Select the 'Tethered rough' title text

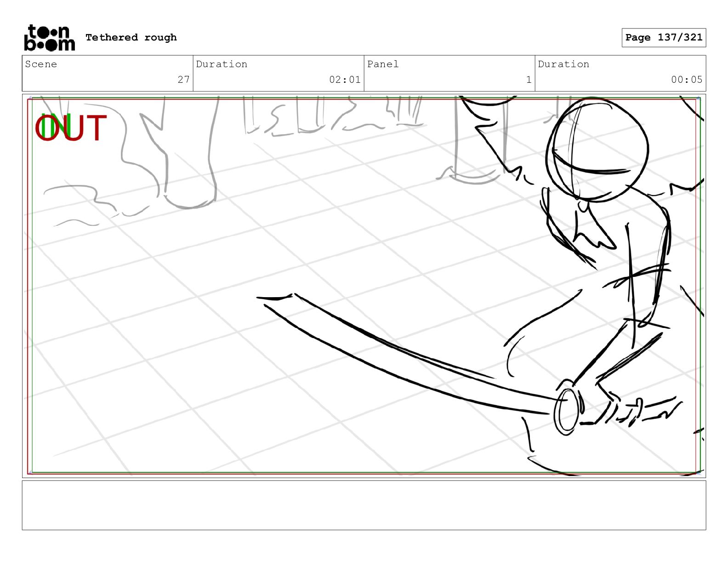[x=131, y=37]
